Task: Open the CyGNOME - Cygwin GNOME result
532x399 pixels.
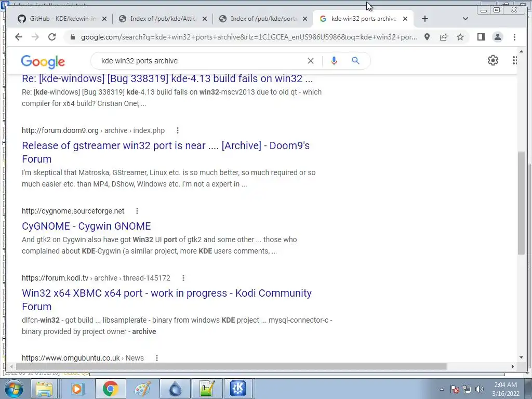Action: (x=86, y=226)
